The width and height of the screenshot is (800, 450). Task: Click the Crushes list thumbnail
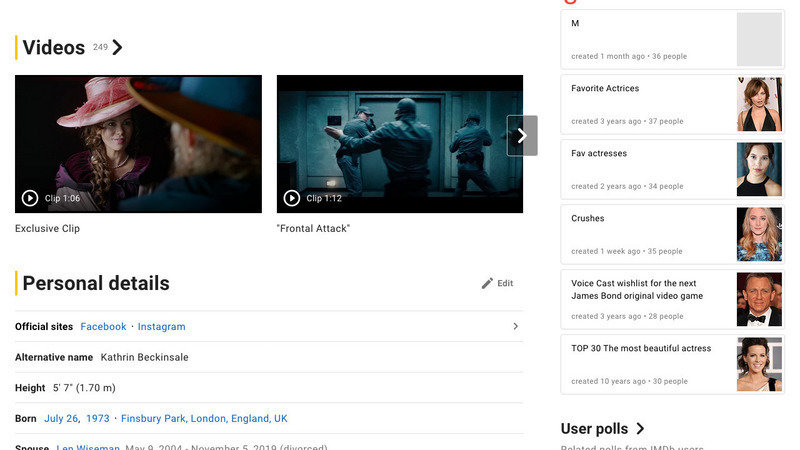pos(759,234)
